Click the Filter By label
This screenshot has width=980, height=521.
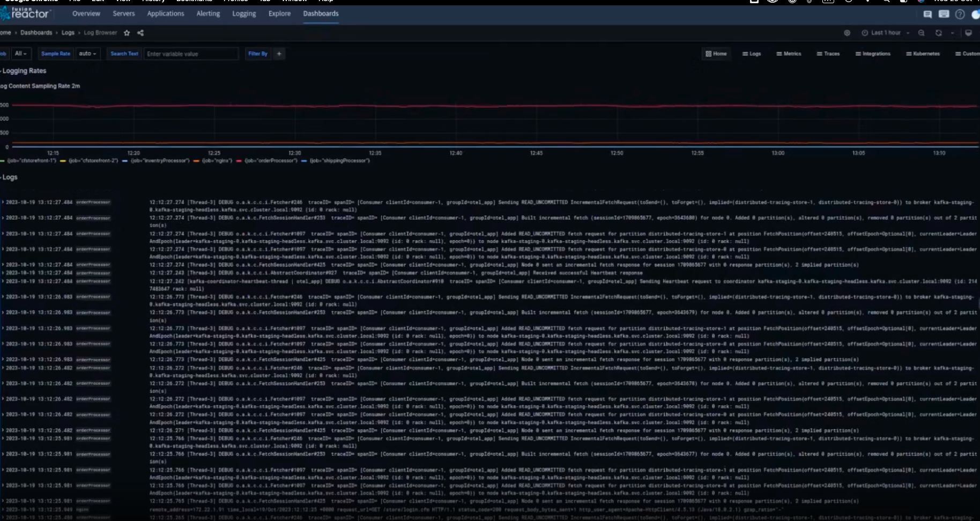point(258,54)
